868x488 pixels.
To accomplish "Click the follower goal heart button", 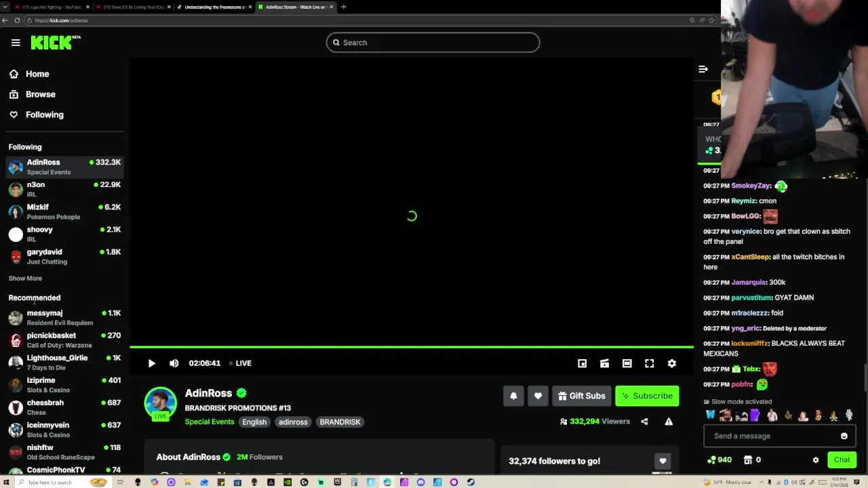I will coord(663,461).
